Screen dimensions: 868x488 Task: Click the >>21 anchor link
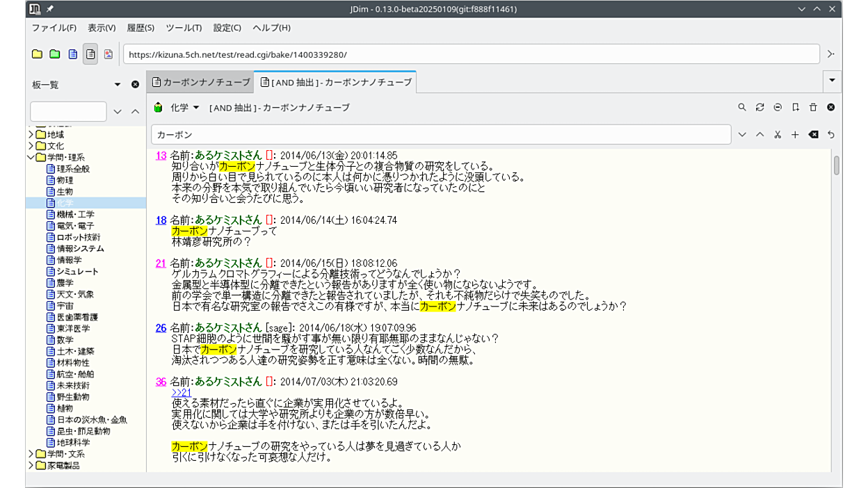181,393
